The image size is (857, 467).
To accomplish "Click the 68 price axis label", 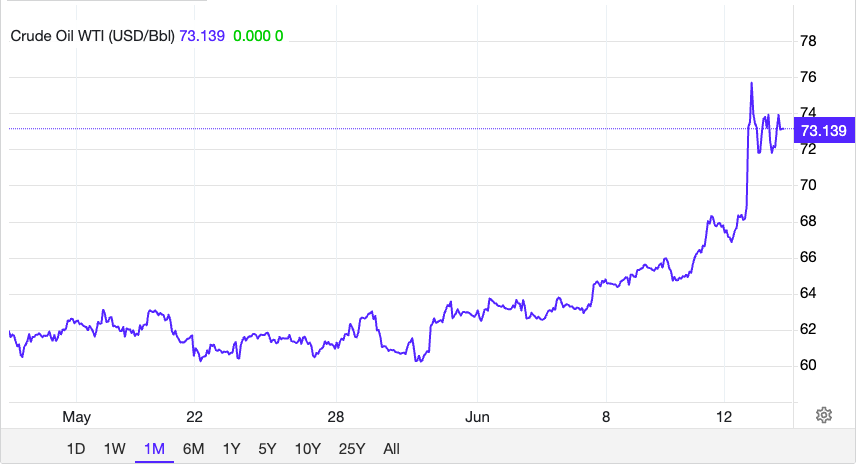I will point(808,221).
